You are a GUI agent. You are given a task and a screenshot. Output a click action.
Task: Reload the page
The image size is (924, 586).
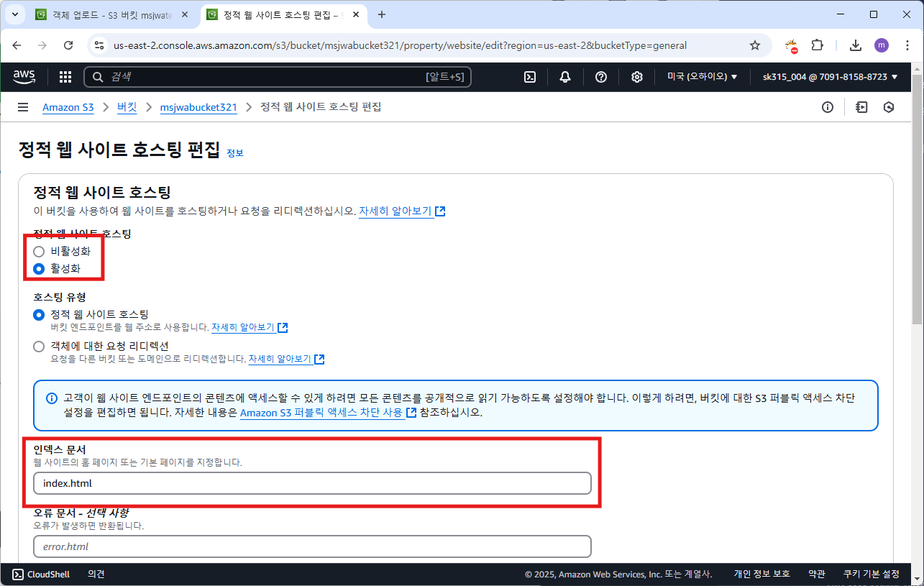(68, 45)
